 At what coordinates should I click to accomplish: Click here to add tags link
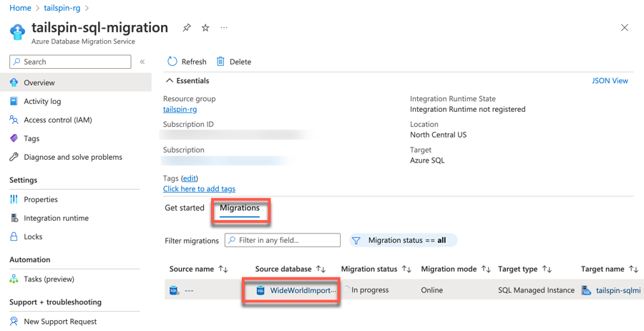pyautogui.click(x=199, y=188)
